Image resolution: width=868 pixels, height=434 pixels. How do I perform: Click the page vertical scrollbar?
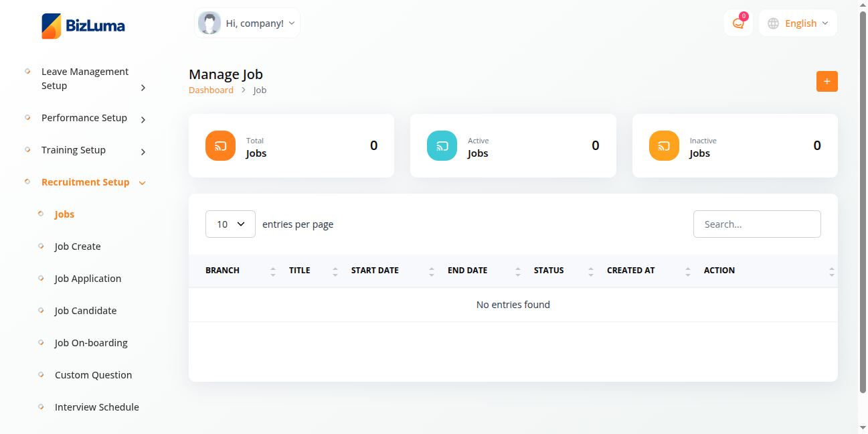[x=862, y=201]
